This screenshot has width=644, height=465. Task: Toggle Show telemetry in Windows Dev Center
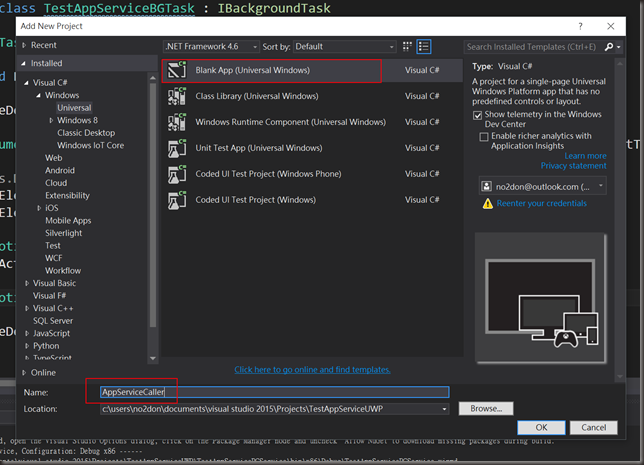[477, 115]
